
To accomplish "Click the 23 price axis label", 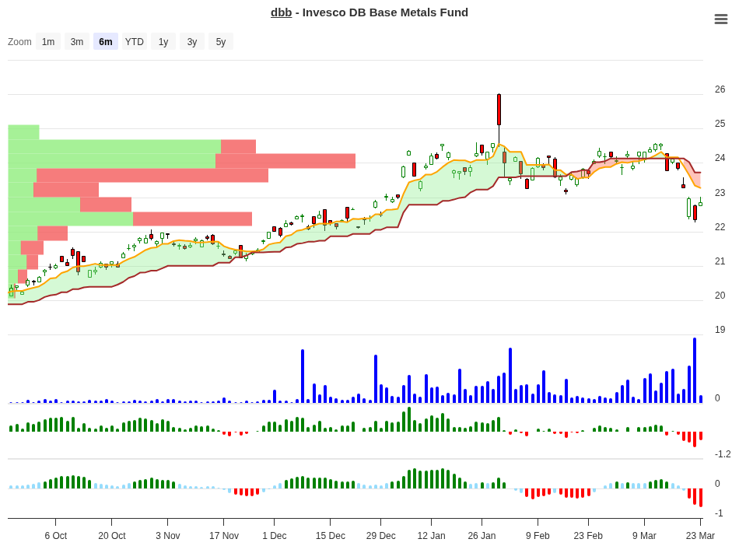I will pyautogui.click(x=720, y=192).
